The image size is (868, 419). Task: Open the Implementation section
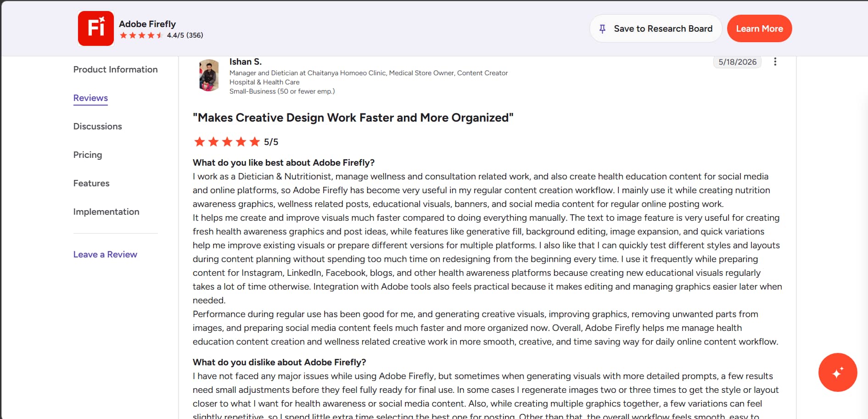106,212
